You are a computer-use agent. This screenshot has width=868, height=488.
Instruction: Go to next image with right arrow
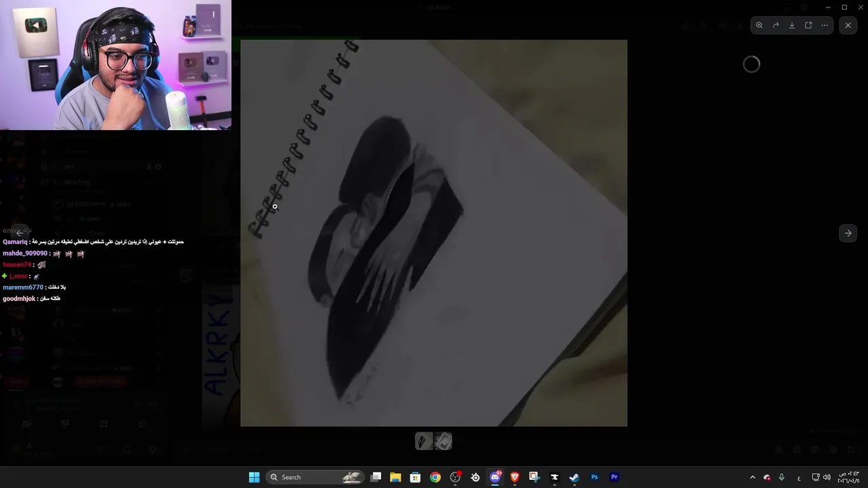click(x=848, y=233)
